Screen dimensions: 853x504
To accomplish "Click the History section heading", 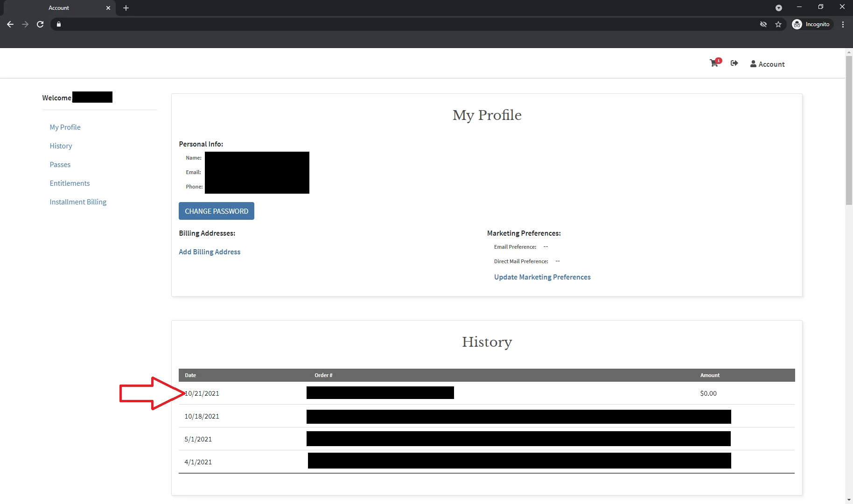I will pos(487,342).
